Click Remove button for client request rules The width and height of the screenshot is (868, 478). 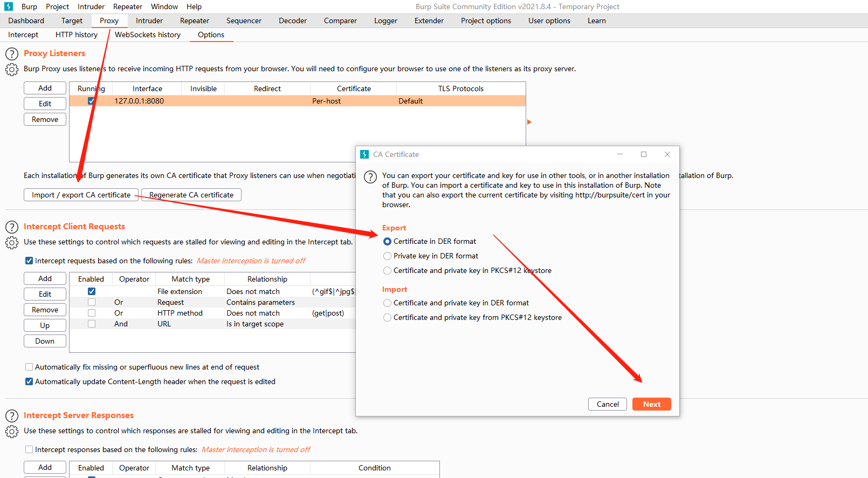(x=45, y=310)
